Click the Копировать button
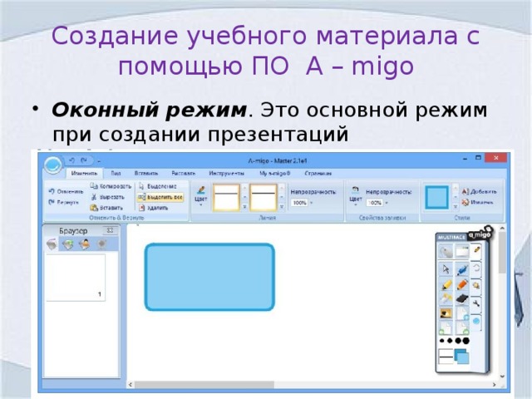This screenshot has height=399, width=532. 111,186
